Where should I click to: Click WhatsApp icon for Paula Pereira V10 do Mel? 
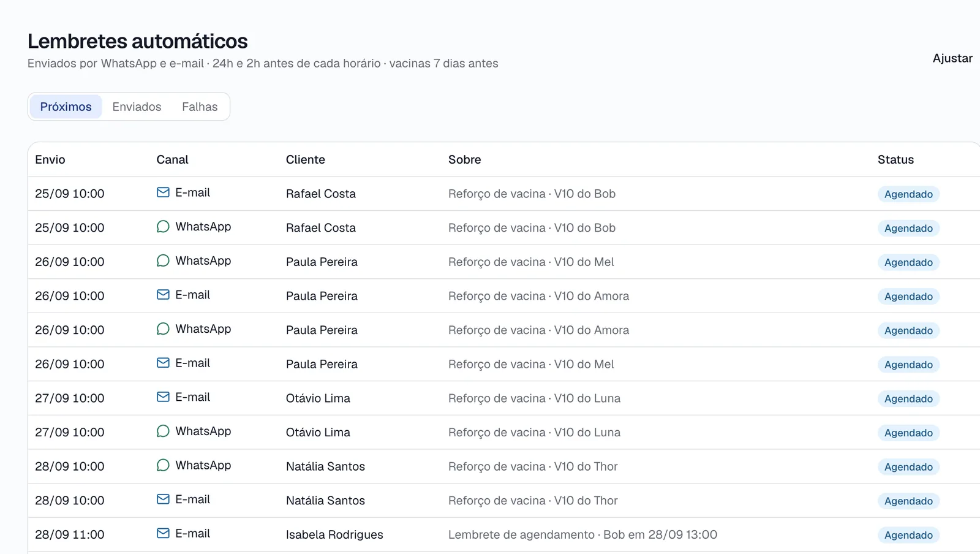click(163, 260)
